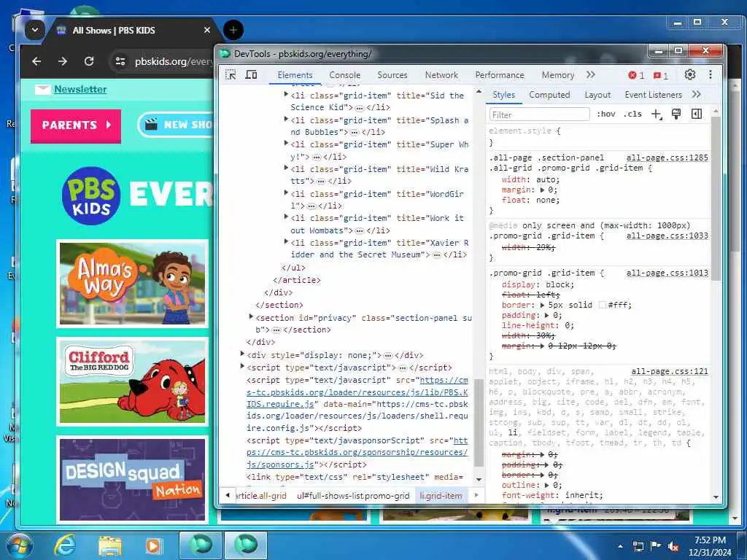The image size is (747, 560).
Task: Select the Event Listeners sidebar tab
Action: 653,94
